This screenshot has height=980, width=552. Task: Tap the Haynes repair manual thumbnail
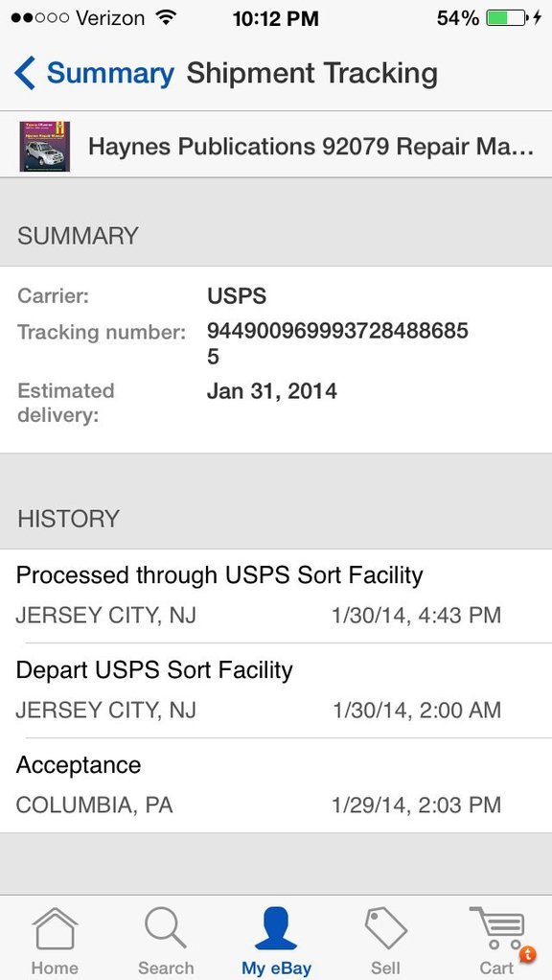tap(45, 147)
